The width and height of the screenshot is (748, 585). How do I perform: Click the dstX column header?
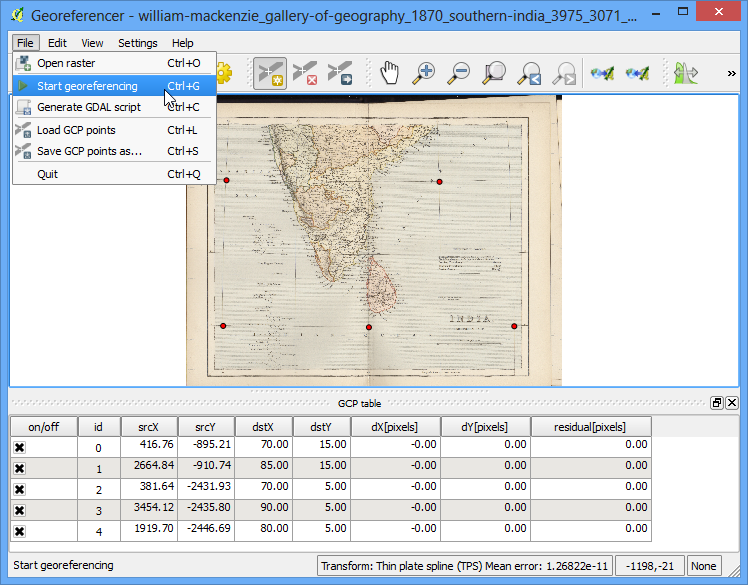click(x=263, y=427)
